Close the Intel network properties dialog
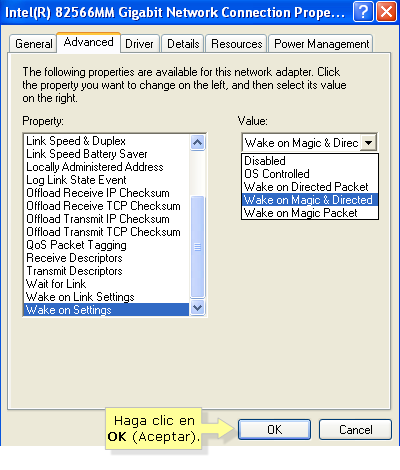This screenshot has width=400, height=470. (386, 12)
